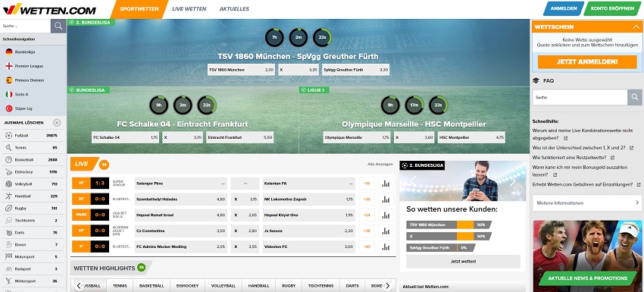Image resolution: width=644 pixels, height=292 pixels.
Task: Select the Basketball highlights tab
Action: [152, 285]
